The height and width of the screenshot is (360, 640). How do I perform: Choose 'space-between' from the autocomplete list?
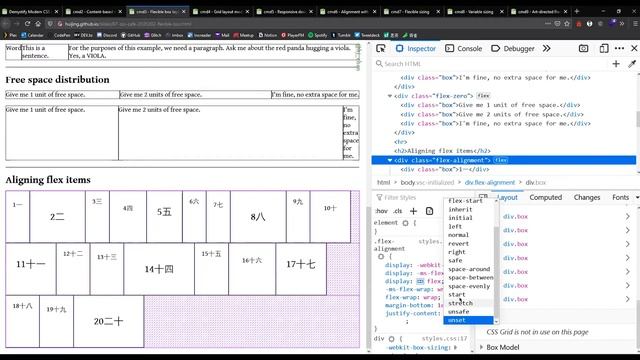pyautogui.click(x=469, y=278)
